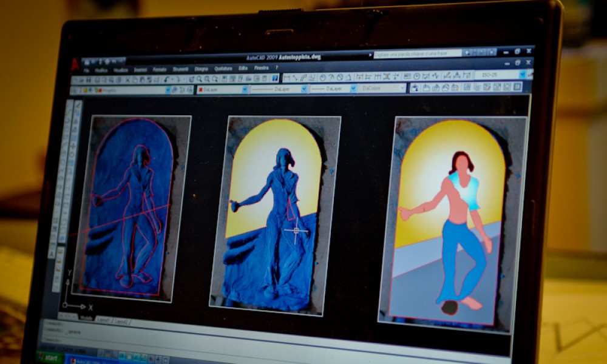Open the Modifica menu
This screenshot has height=364, width=607.
point(101,71)
